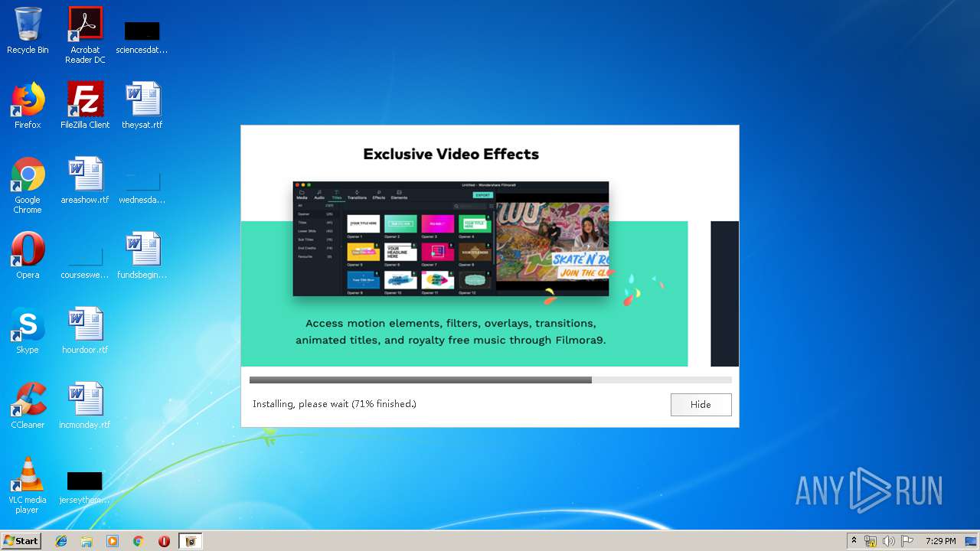This screenshot has height=551, width=980.
Task: Launch CCleaner desktop shortcut
Action: (x=28, y=406)
